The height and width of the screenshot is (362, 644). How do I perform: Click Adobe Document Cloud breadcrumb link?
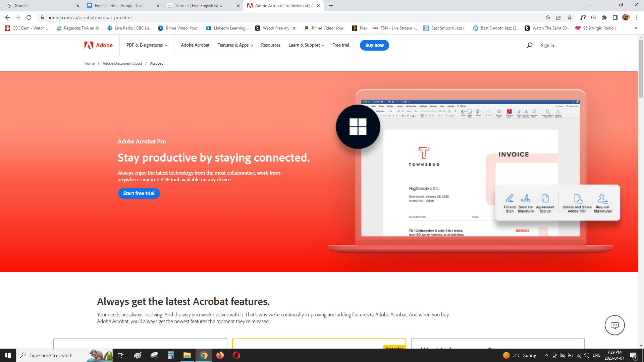tap(122, 63)
